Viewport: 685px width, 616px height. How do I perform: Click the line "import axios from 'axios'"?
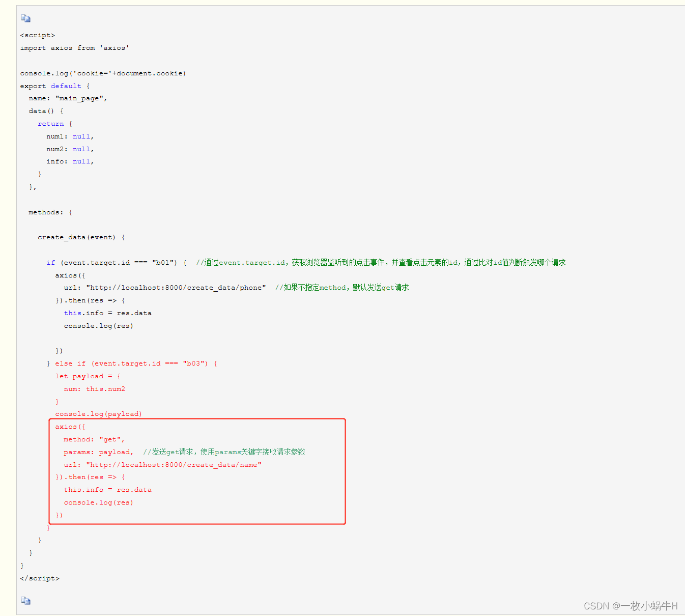point(75,48)
